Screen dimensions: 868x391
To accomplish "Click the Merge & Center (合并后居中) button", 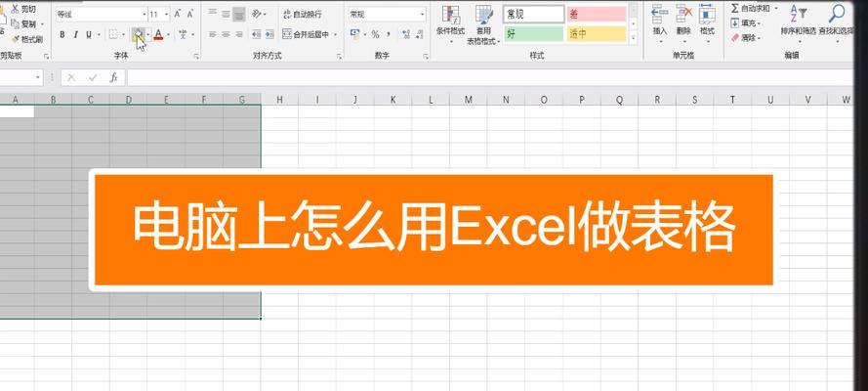I will pyautogui.click(x=307, y=35).
